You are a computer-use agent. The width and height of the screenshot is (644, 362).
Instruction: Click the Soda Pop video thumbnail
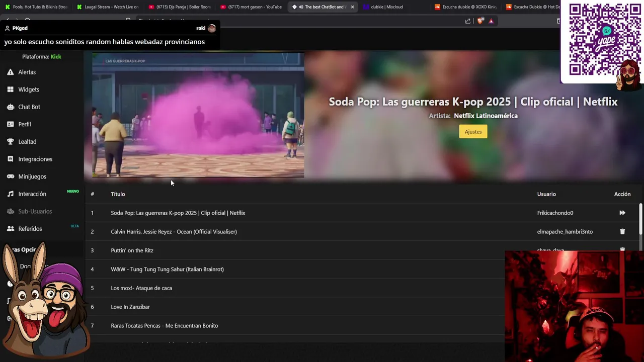pyautogui.click(x=198, y=115)
